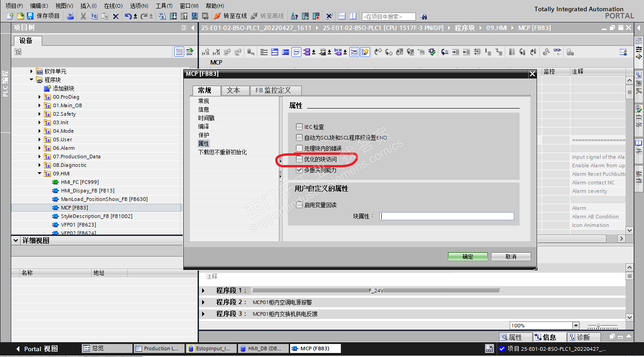
Task: Show overview icon in project tree toolbar
Action: [x=179, y=52]
